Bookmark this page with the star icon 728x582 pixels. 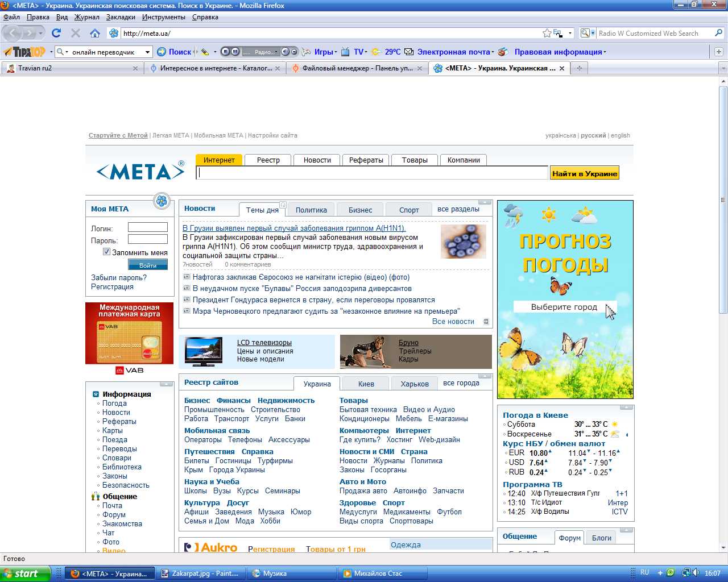(x=547, y=33)
